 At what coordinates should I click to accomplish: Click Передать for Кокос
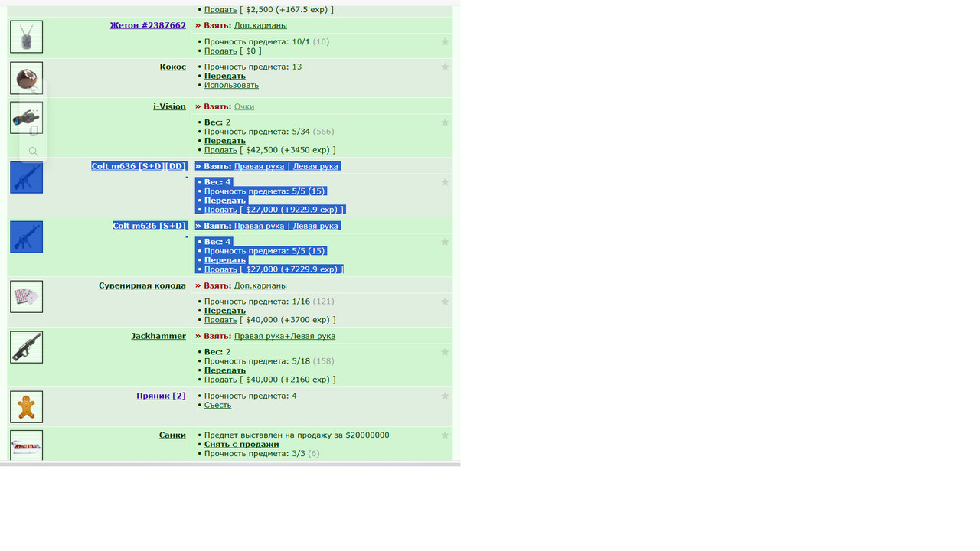pos(225,76)
